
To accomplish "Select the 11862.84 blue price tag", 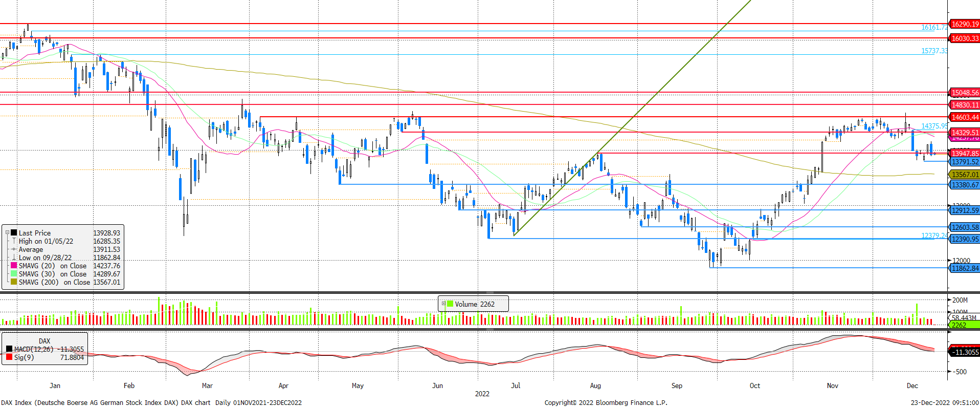I will coord(965,268).
